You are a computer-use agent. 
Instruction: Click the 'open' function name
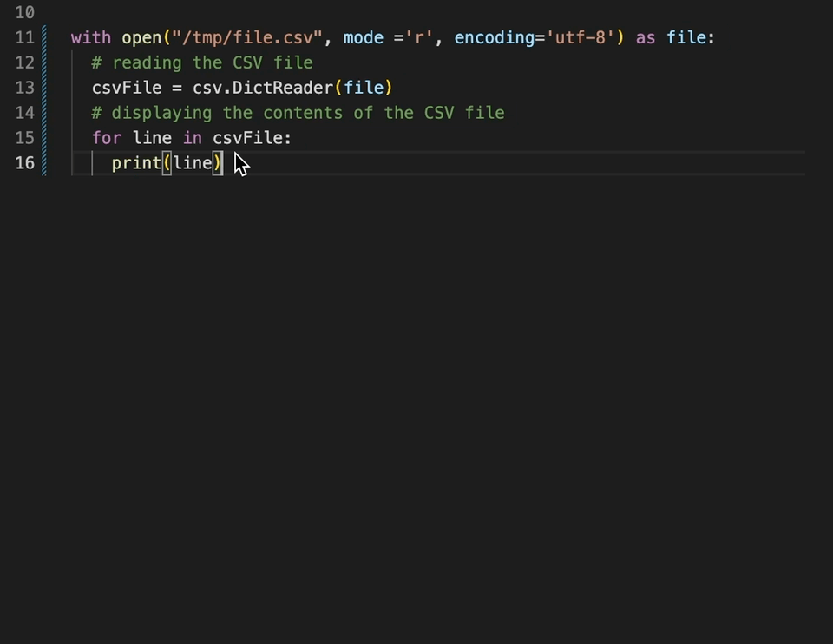pyautogui.click(x=141, y=37)
